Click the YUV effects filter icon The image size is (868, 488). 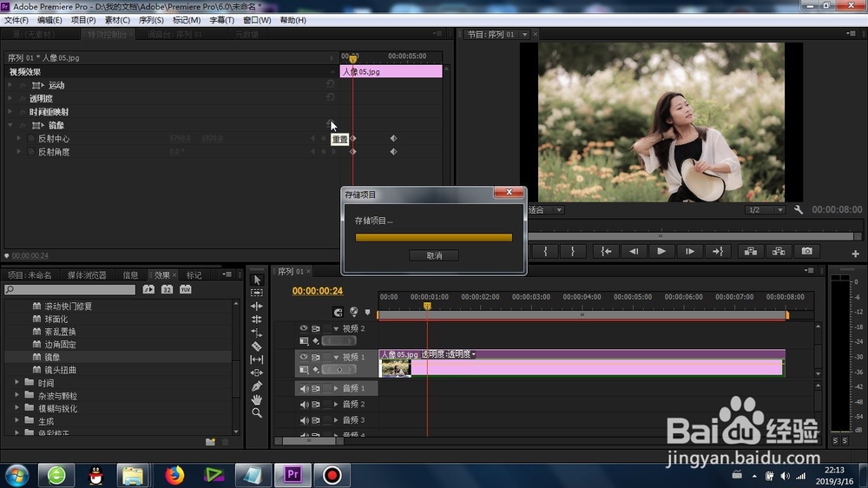tap(186, 289)
